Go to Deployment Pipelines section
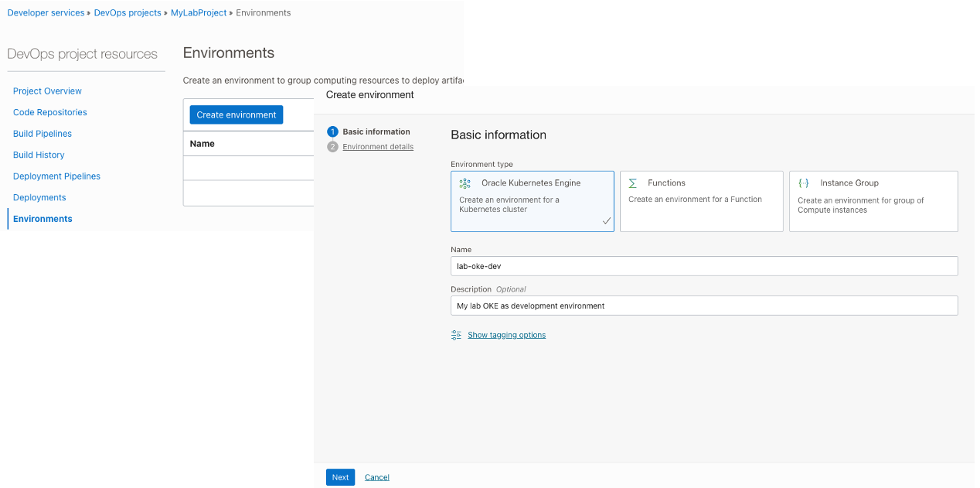This screenshot has height=488, width=980. click(x=56, y=176)
